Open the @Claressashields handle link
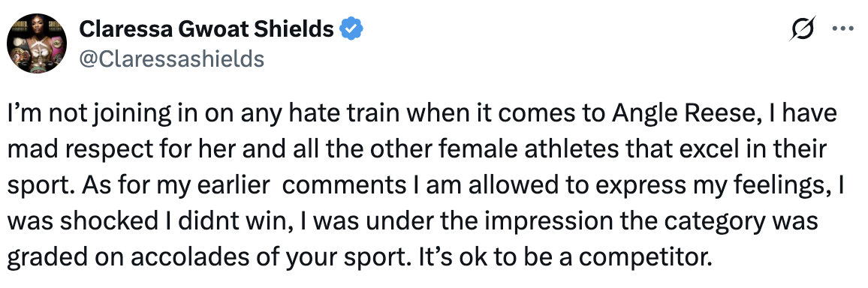 click(172, 58)
